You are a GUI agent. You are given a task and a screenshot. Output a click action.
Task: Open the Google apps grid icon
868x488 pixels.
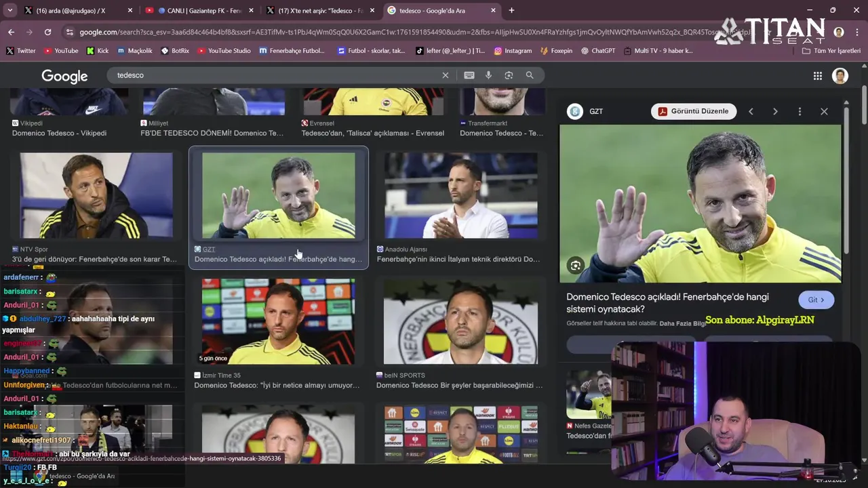[818, 76]
